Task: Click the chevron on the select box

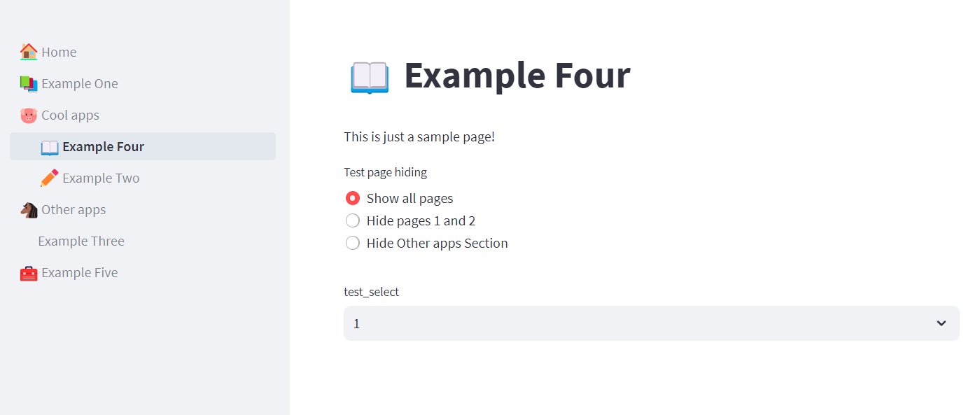Action: [941, 323]
